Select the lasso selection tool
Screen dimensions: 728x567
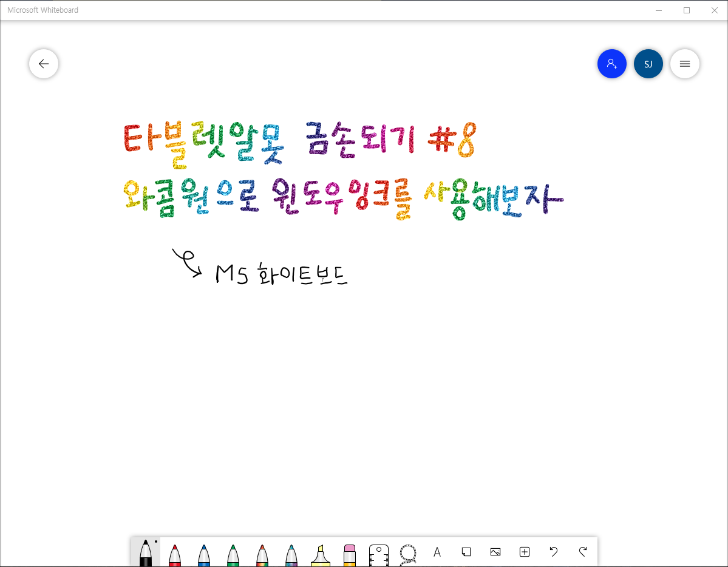[407, 555]
